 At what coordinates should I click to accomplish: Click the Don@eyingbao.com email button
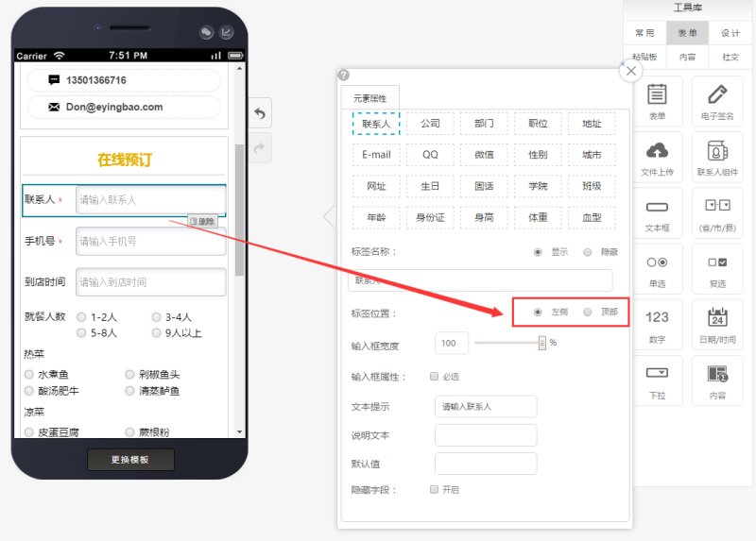(x=125, y=107)
